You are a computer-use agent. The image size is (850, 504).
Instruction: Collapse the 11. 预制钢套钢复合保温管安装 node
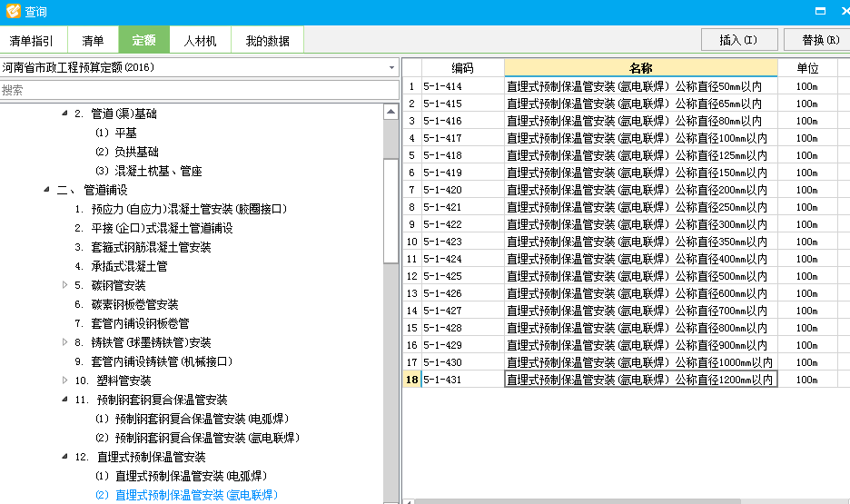click(x=64, y=400)
